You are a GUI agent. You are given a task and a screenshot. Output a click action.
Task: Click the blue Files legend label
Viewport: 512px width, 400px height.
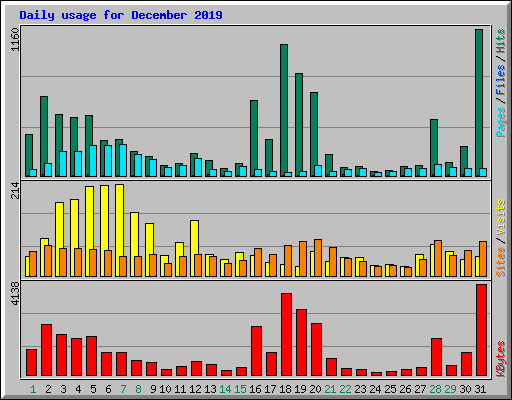501,79
